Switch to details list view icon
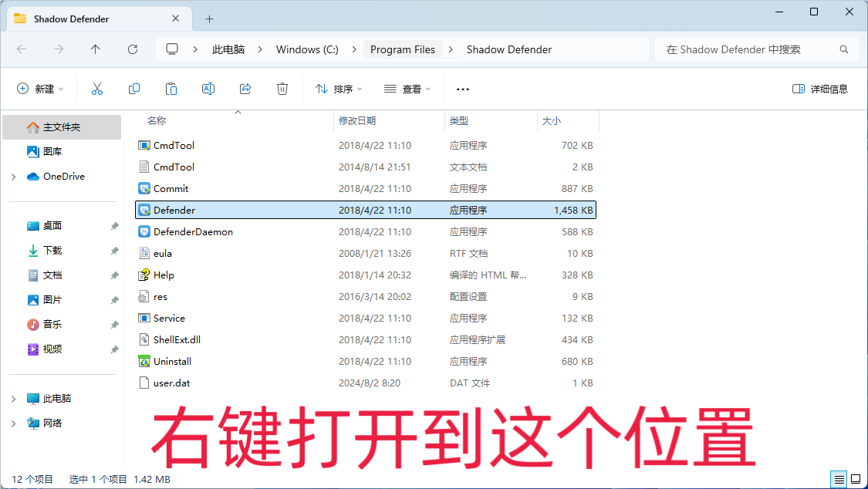868x489 pixels. tap(839, 479)
